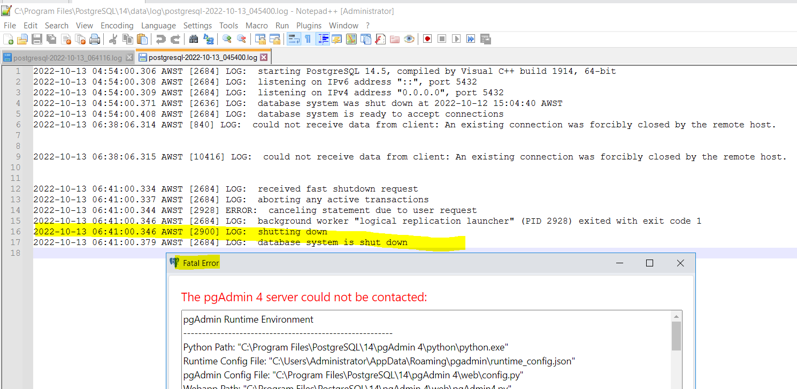The height and width of the screenshot is (389, 797).
Task: Toggle show all characters pilcrow button
Action: pos(308,39)
